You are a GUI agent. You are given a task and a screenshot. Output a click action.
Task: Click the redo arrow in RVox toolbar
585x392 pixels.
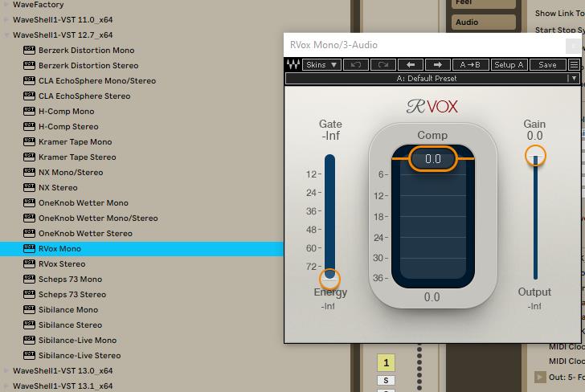click(383, 64)
